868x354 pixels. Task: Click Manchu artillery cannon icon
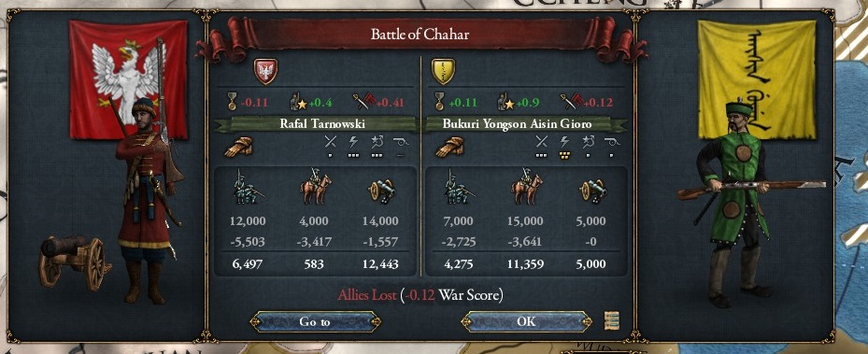[593, 191]
